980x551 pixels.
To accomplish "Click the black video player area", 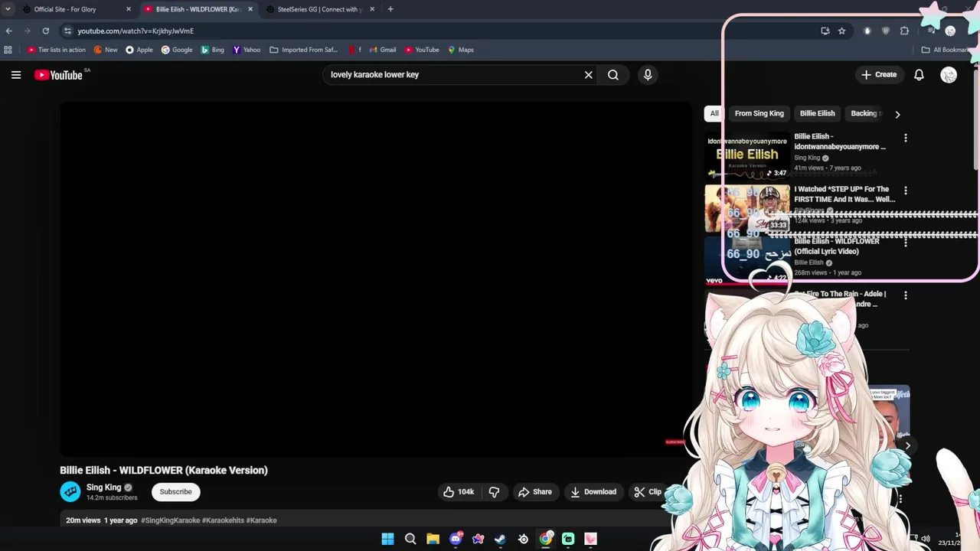I will click(375, 279).
